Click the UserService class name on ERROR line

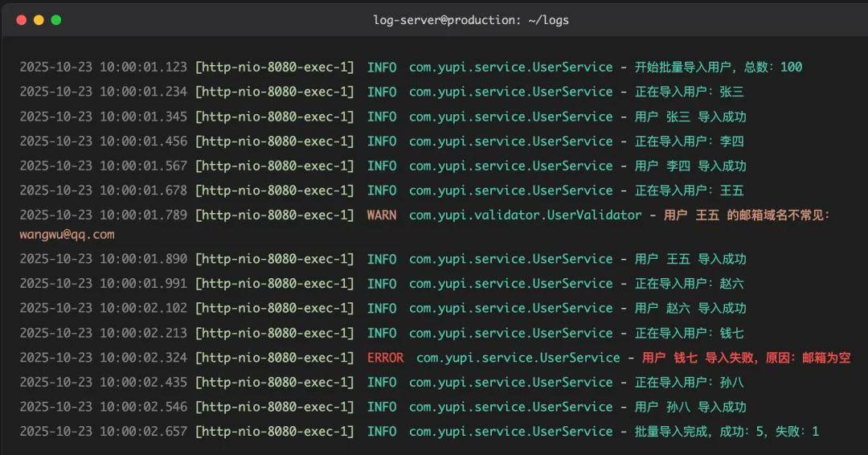(518, 358)
